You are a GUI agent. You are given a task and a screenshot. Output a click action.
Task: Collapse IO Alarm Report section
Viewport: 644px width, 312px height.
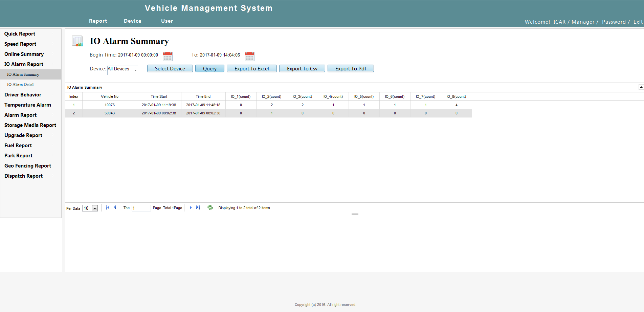(24, 64)
